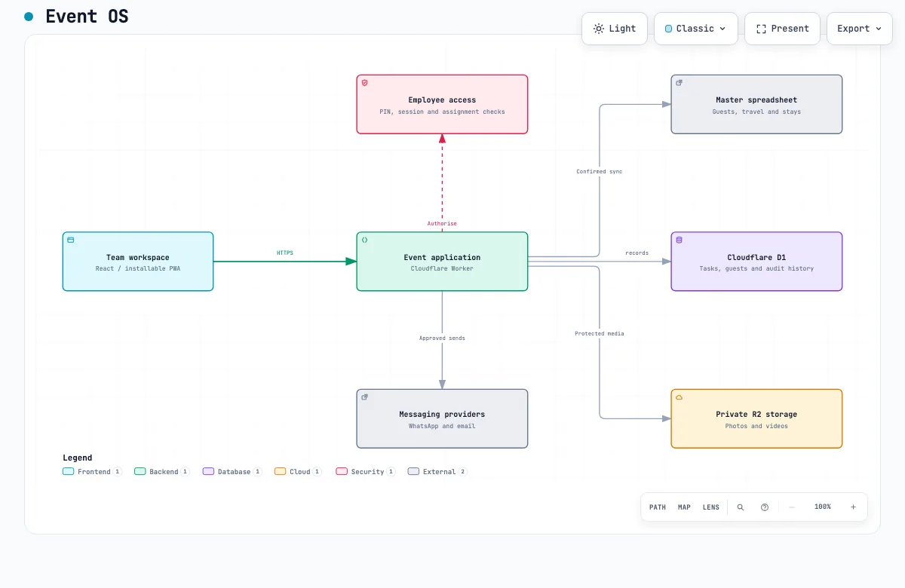Select the Event application node

442,261
